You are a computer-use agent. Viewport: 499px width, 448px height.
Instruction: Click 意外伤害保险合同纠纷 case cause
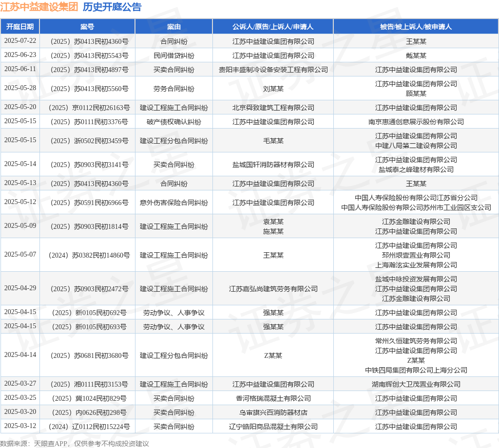[174, 203]
